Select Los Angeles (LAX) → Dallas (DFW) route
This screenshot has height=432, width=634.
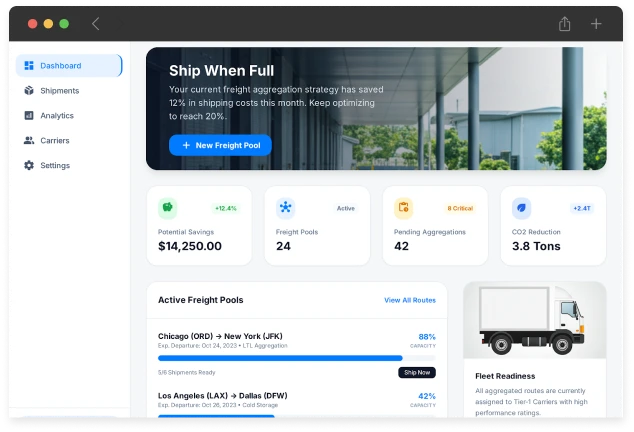[x=223, y=396]
